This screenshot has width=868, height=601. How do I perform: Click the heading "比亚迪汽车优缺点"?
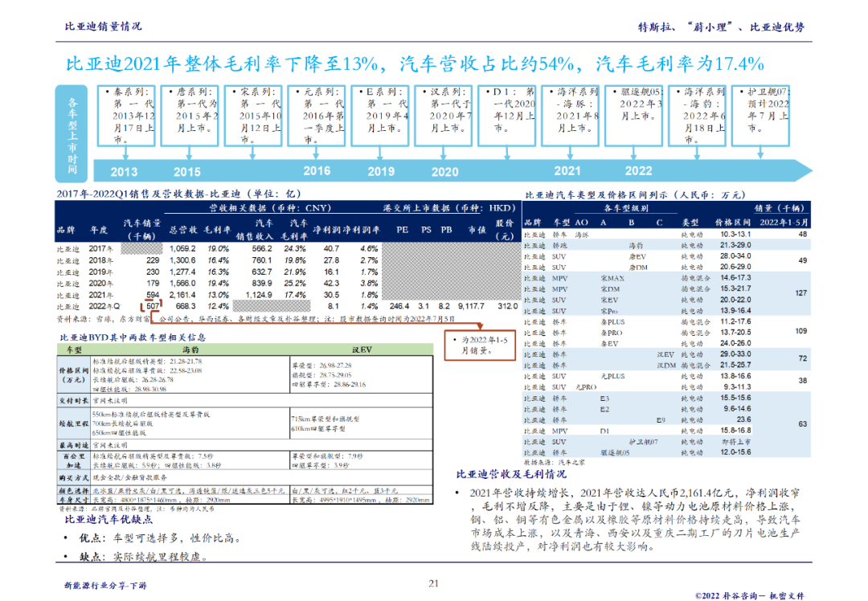pyautogui.click(x=108, y=520)
